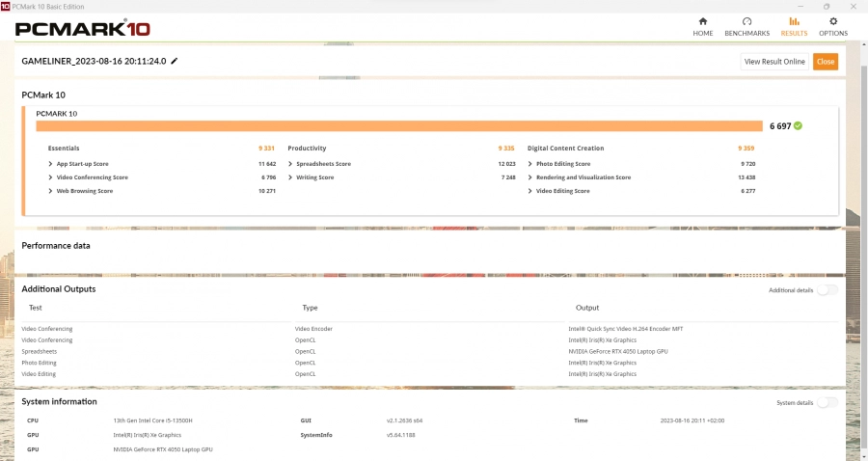Click the CPU value 13th Gen Intel Core i5-13500H
The image size is (868, 461).
[152, 420]
